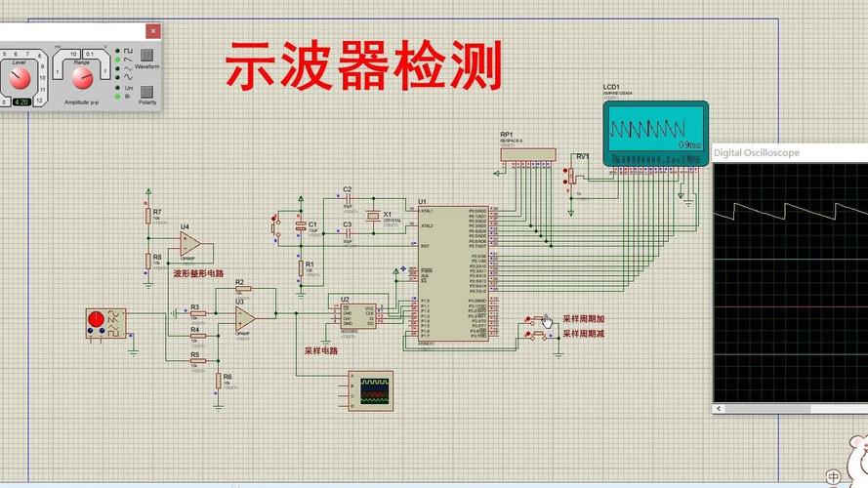Click the Digital Oscilloscope window title

click(756, 152)
